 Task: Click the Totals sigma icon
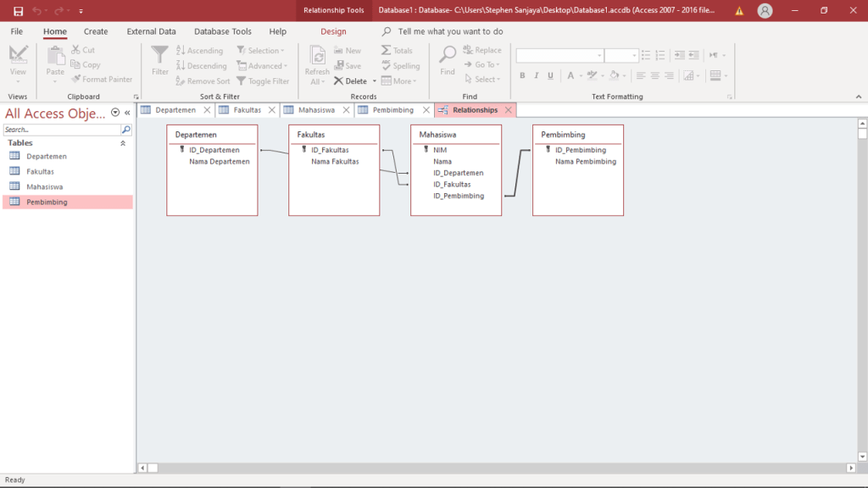[387, 51]
